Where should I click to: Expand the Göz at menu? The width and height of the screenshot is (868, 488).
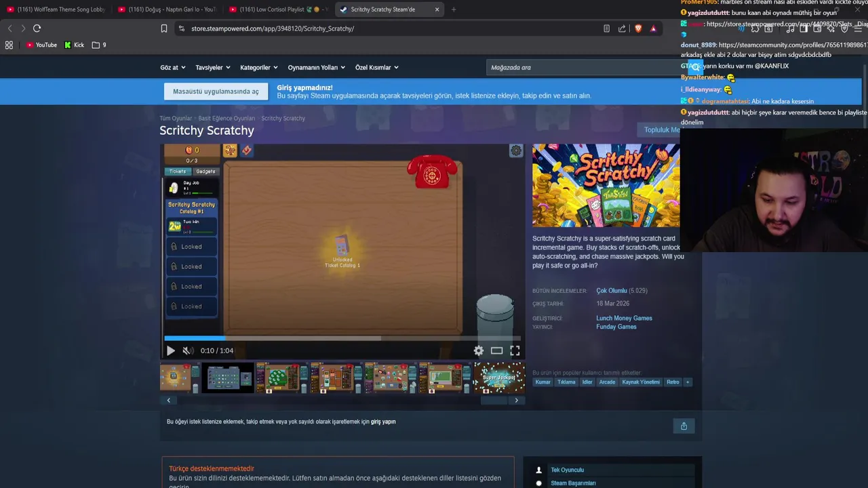(x=172, y=68)
